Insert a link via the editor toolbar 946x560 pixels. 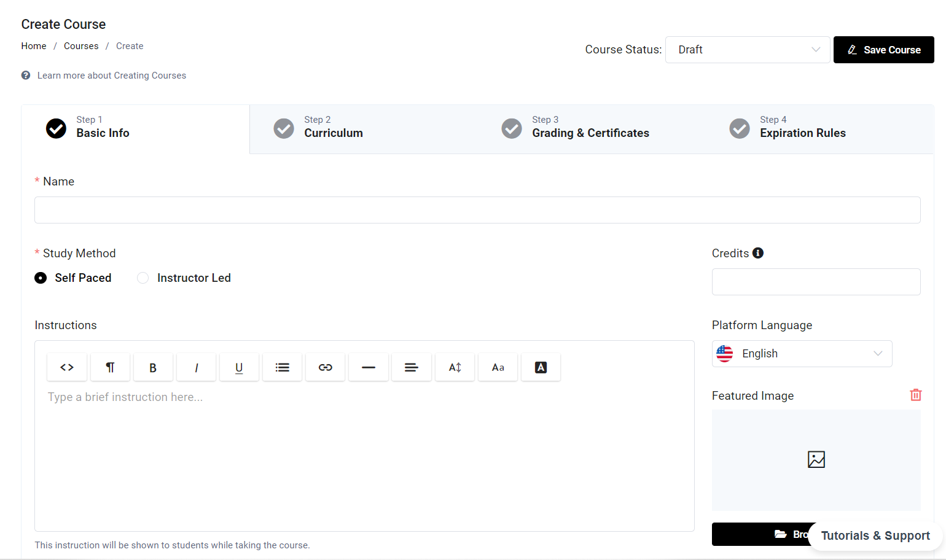point(326,367)
